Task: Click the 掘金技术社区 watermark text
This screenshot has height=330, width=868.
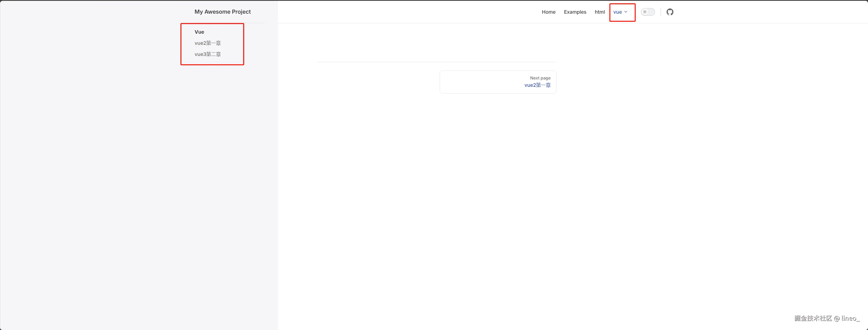Action: [813, 318]
